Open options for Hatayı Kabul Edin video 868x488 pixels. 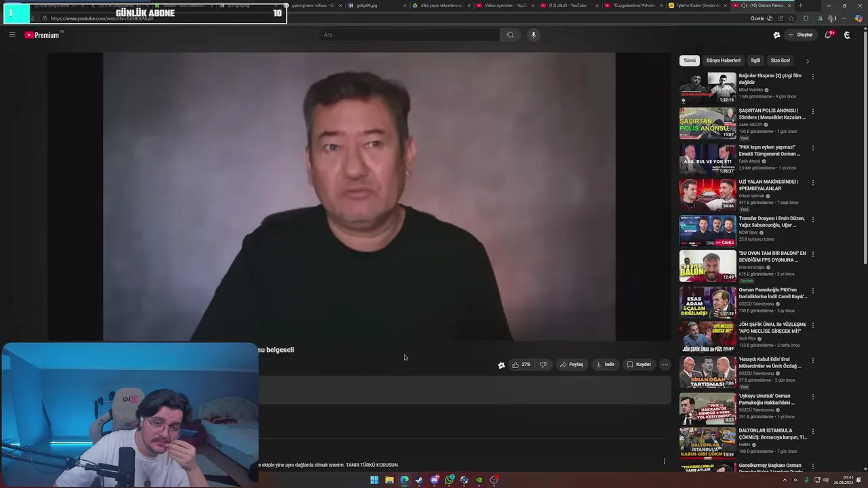(x=812, y=361)
